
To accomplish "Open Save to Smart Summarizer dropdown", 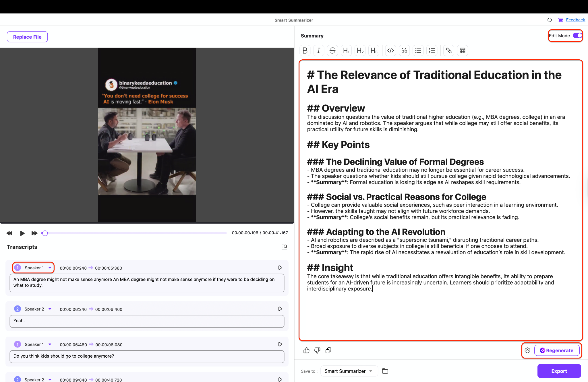I will 349,371.
